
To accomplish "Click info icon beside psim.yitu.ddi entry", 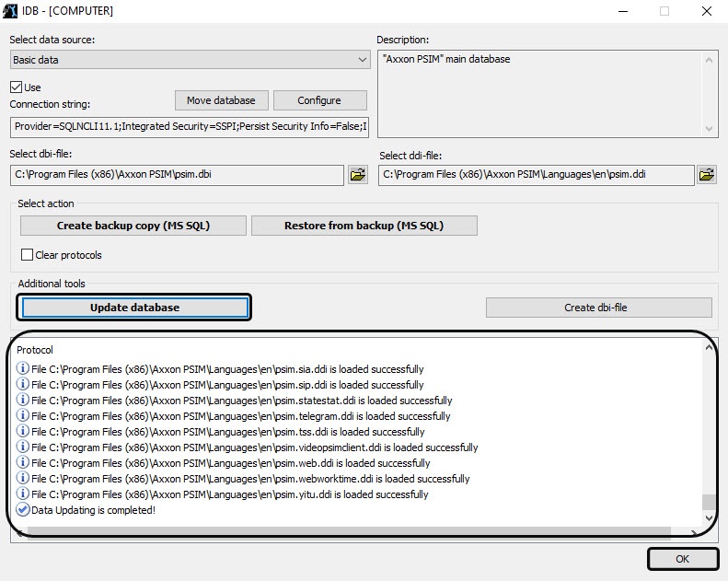I will coord(22,494).
